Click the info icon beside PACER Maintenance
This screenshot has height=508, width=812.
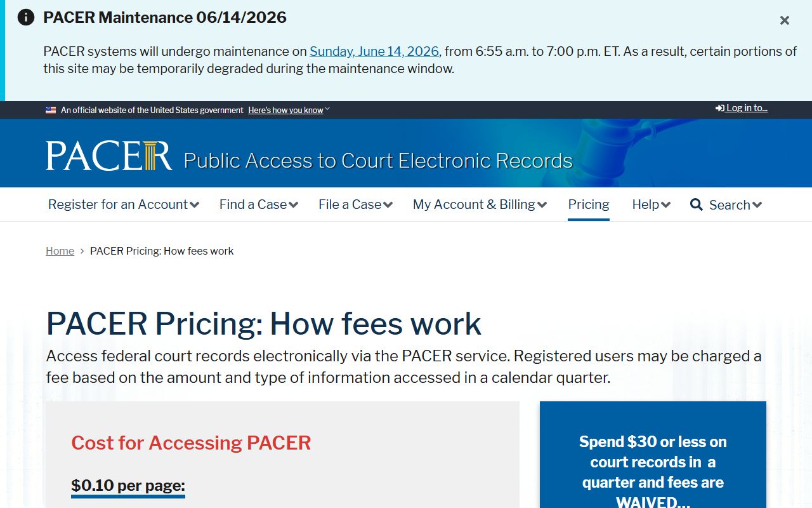[26, 17]
